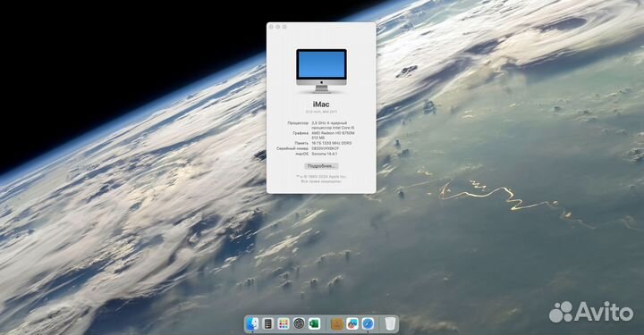644x335 pixels.
Task: Click the Графика label
Action: click(301, 133)
